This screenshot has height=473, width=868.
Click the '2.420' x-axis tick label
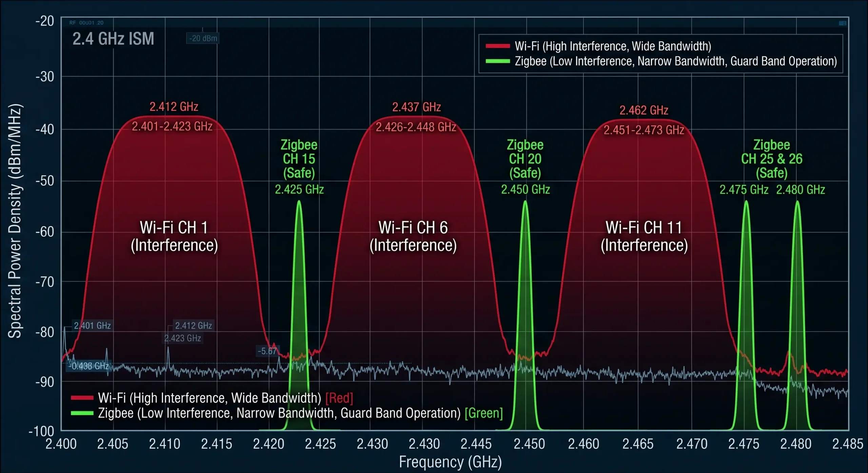point(269,444)
